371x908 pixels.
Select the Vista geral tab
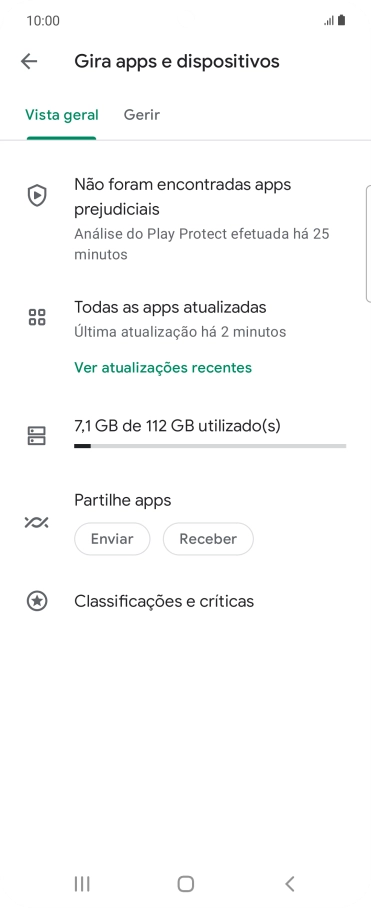coord(61,115)
